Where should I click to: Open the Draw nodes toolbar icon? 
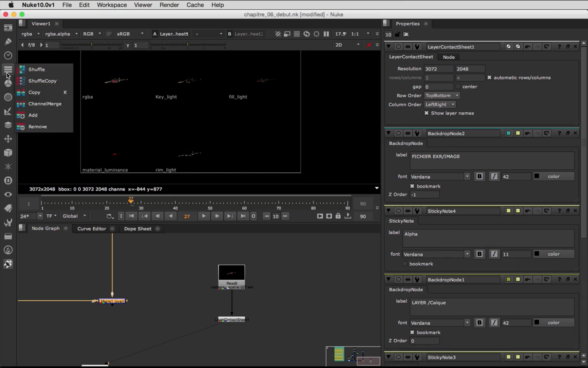(x=8, y=42)
